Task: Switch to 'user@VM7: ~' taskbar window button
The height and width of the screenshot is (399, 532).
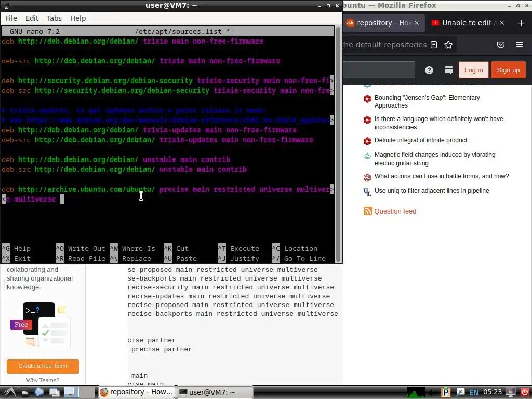Action: pyautogui.click(x=216, y=392)
